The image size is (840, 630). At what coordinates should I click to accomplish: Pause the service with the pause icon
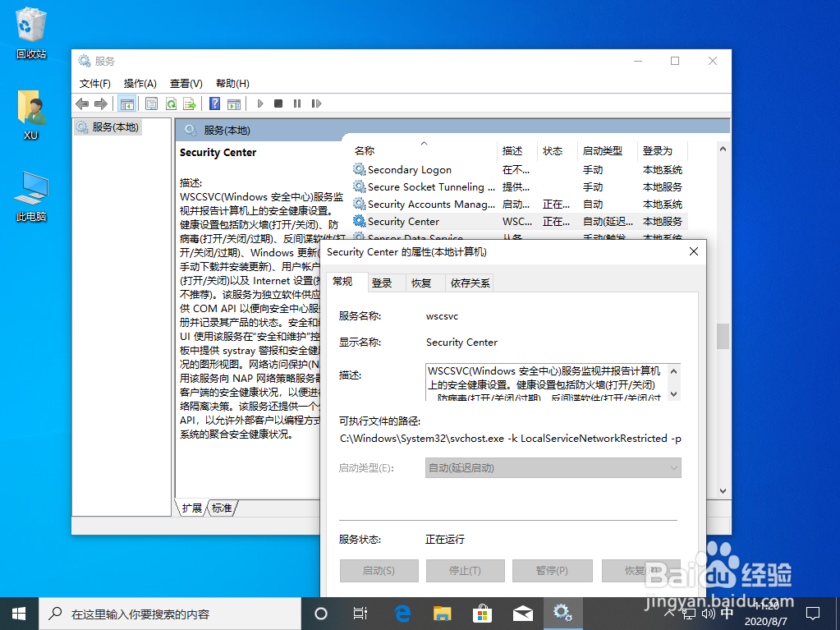click(298, 103)
